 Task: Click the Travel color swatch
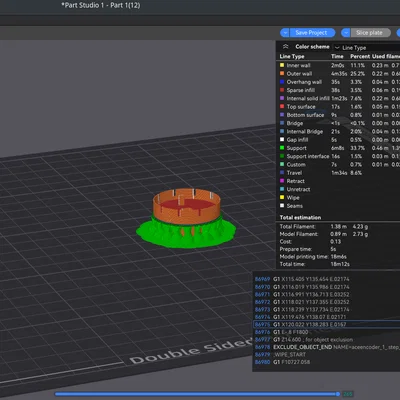pos(282,173)
